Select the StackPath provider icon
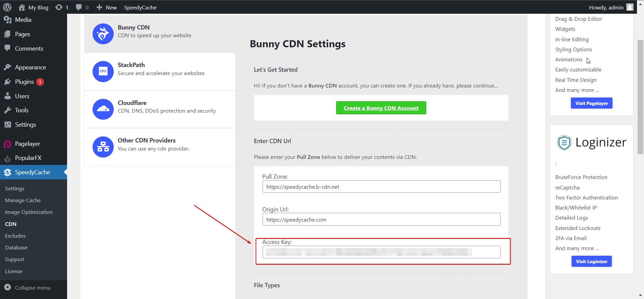 coord(103,71)
